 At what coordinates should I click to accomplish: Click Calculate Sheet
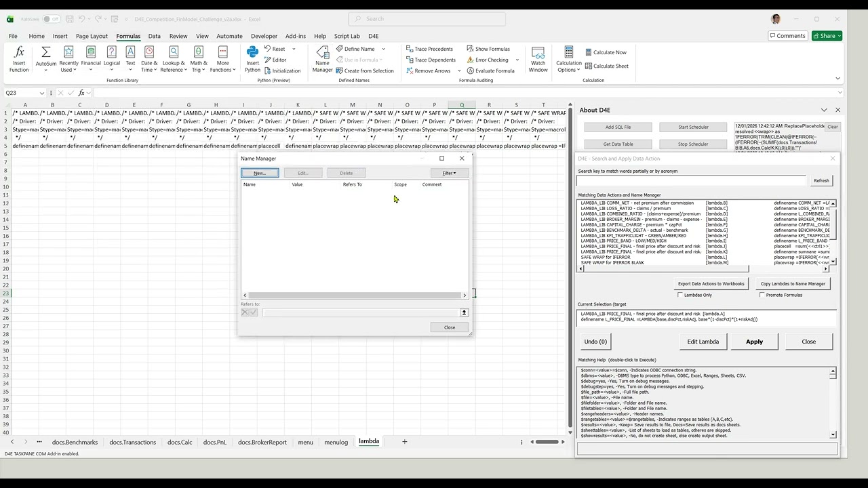coord(606,66)
